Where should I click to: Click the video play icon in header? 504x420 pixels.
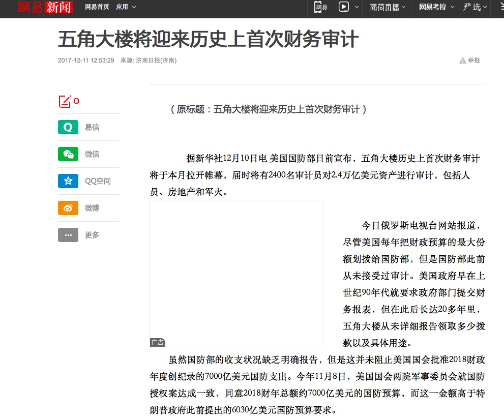tap(344, 7)
